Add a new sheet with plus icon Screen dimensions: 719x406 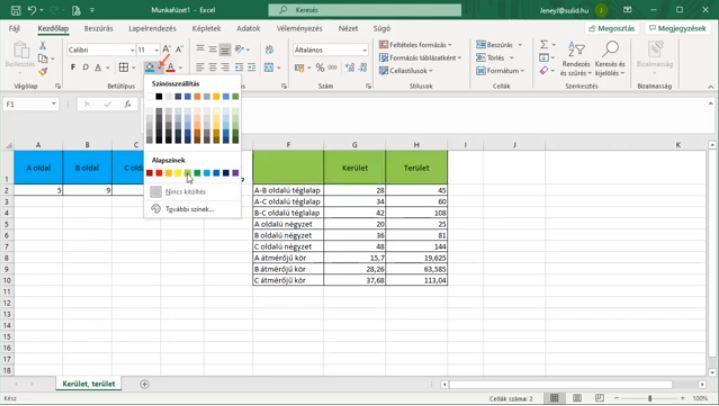144,384
